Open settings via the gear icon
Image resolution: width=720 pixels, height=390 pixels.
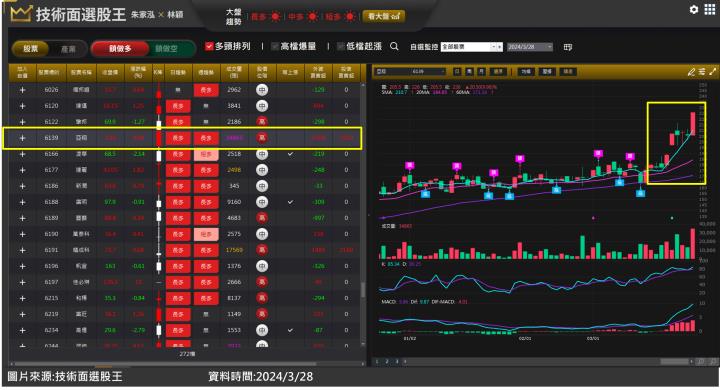pyautogui.click(x=694, y=9)
